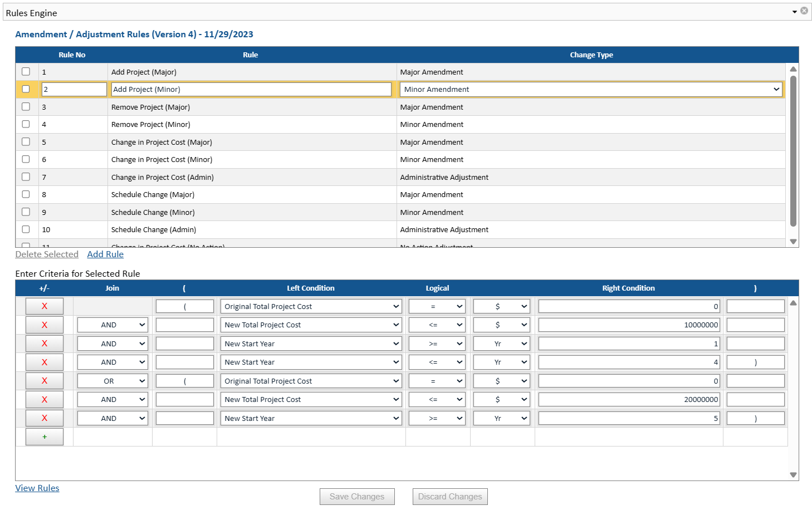Check the box for Add Project (Minor)

26,89
